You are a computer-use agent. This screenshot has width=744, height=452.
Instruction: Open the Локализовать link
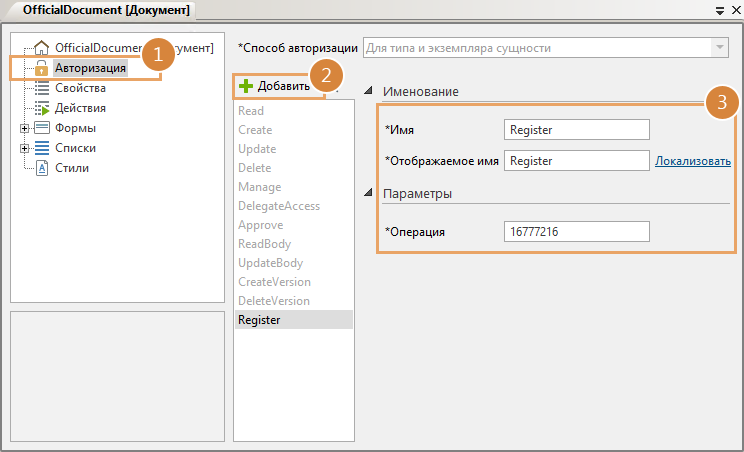click(x=692, y=161)
